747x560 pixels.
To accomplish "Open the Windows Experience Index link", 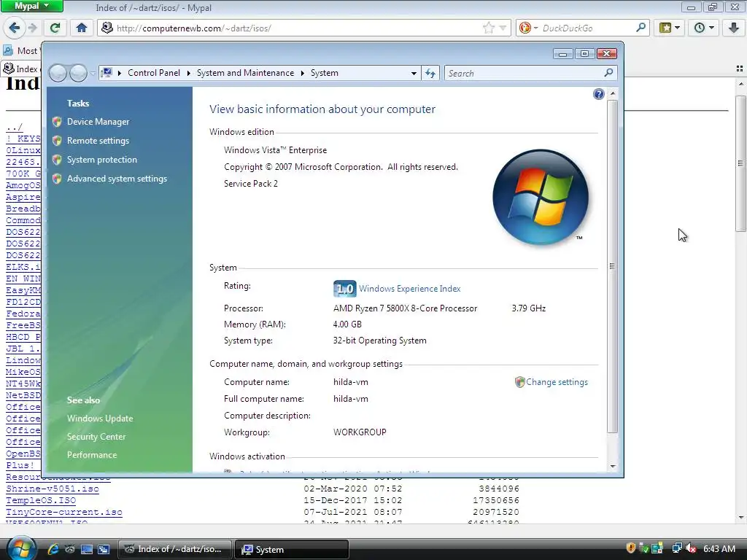I will tap(410, 289).
